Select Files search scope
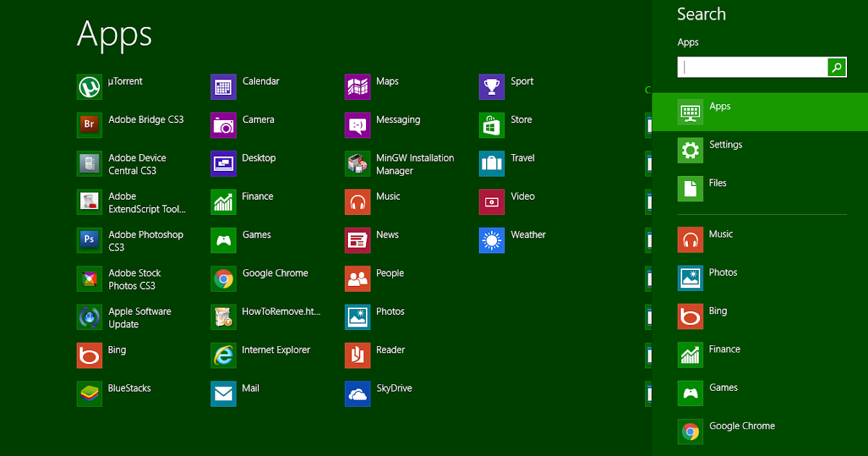Image resolution: width=868 pixels, height=456 pixels. coord(759,188)
